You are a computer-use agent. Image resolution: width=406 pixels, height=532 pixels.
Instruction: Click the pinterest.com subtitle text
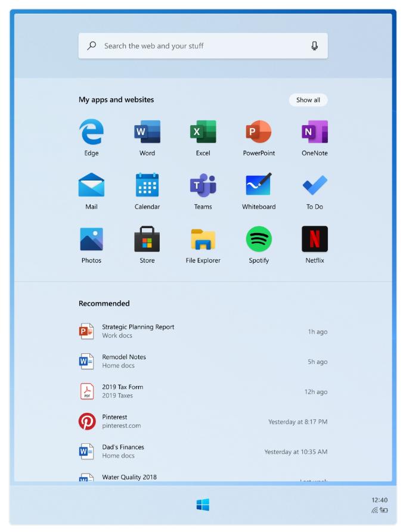point(122,426)
